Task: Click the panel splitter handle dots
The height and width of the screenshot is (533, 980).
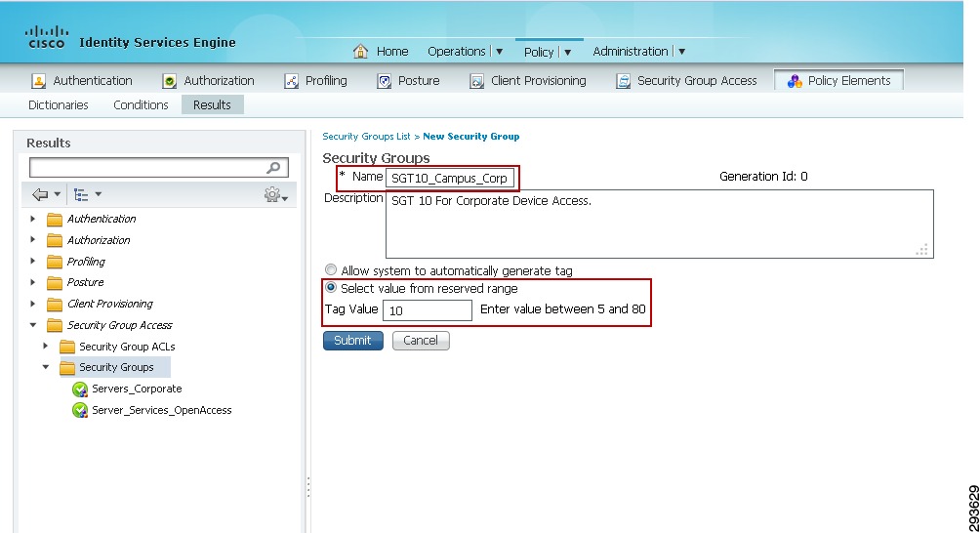Action: (307, 487)
